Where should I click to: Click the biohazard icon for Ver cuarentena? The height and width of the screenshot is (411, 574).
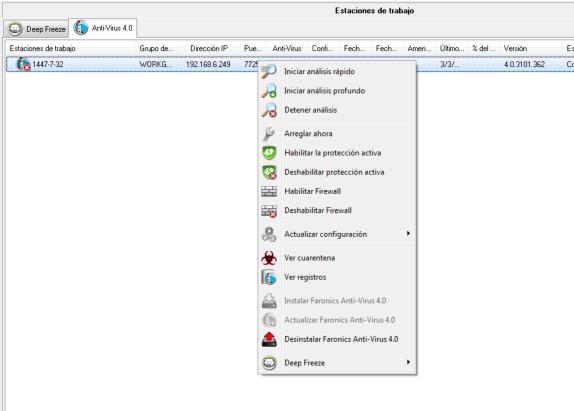(x=269, y=258)
